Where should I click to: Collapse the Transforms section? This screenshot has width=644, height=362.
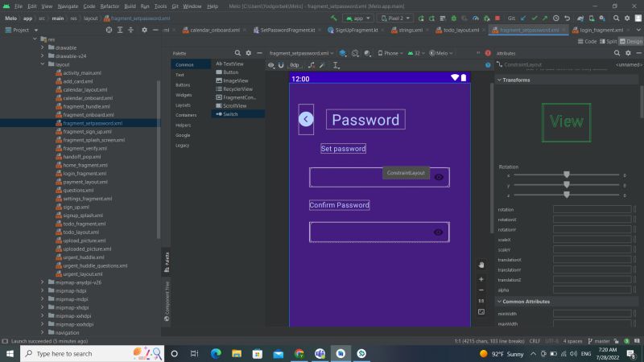click(x=499, y=80)
